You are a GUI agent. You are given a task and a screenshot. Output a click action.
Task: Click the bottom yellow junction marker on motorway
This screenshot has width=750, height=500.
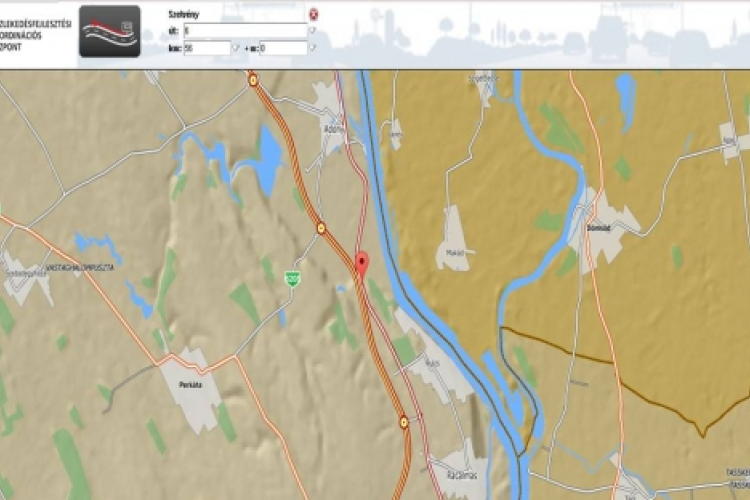click(x=404, y=421)
